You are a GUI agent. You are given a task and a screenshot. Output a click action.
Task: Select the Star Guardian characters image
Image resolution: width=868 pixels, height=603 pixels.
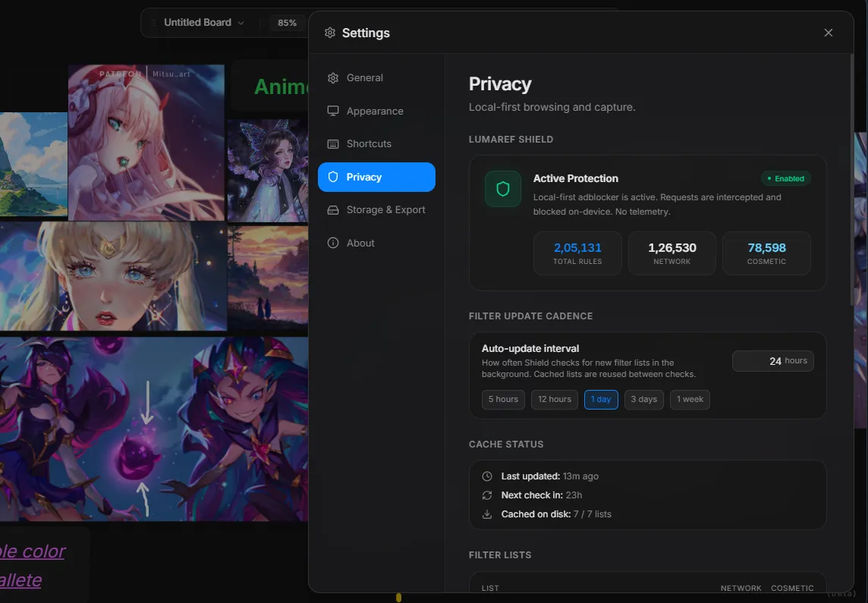(x=154, y=429)
